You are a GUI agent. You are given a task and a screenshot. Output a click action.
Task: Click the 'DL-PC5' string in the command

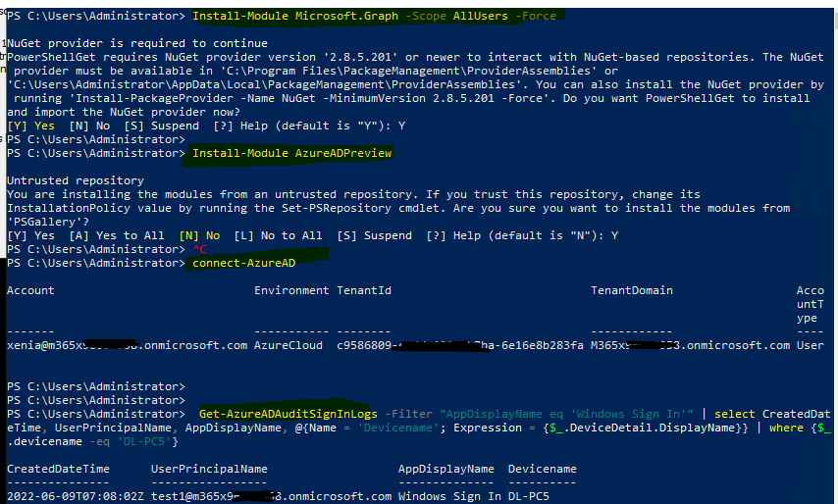coord(144,441)
